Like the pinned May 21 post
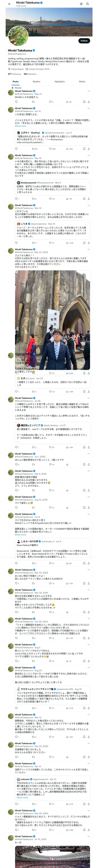98x868 pixels. click(x=51, y=101)
